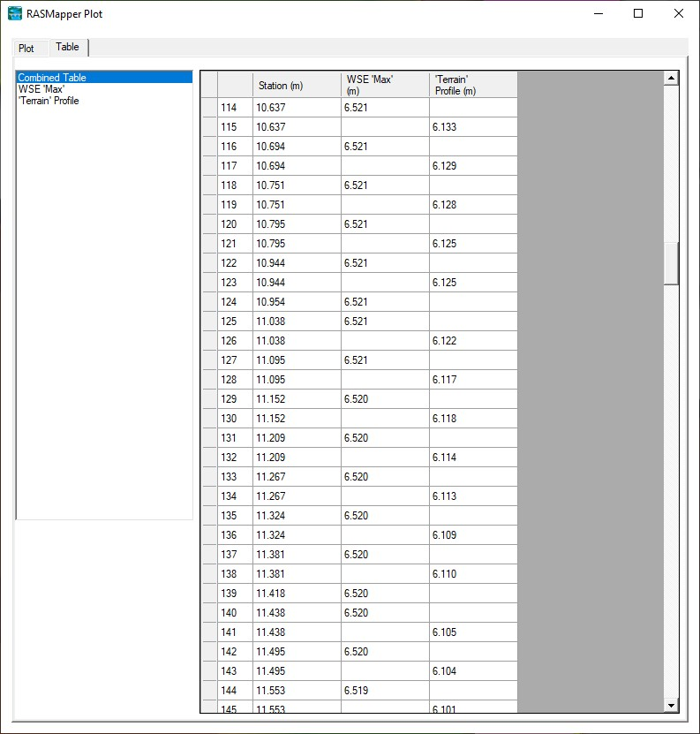Click terrain value 6.114
Viewport: 700px width, 734px height.
point(473,458)
